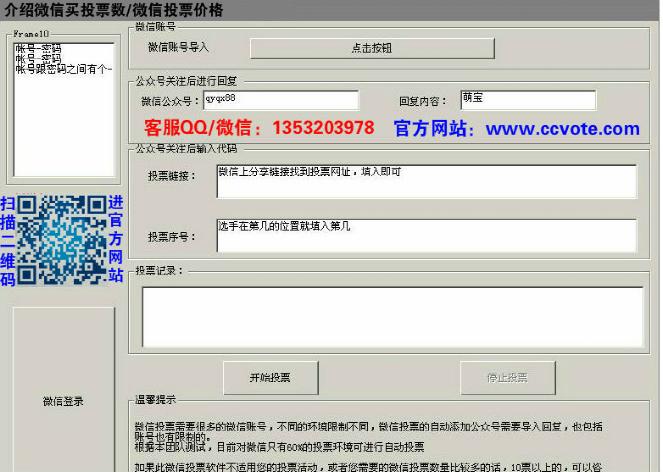The height and width of the screenshot is (472, 663).
Task: Click the 进官方网站 vertical text
Action: (x=115, y=239)
